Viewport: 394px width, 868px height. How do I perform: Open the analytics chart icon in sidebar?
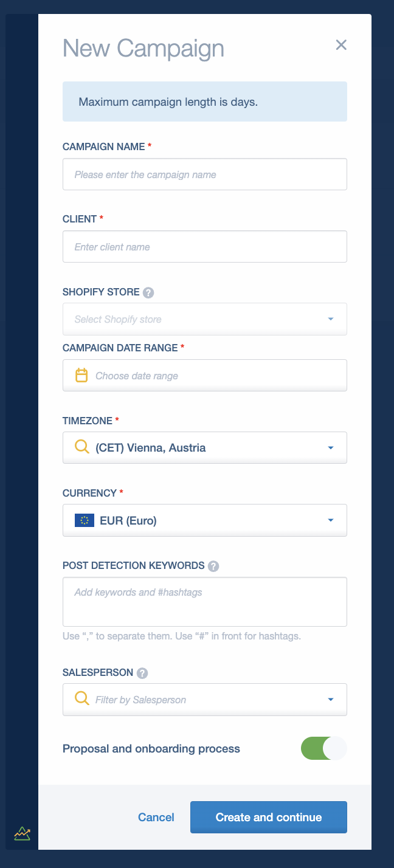22,833
